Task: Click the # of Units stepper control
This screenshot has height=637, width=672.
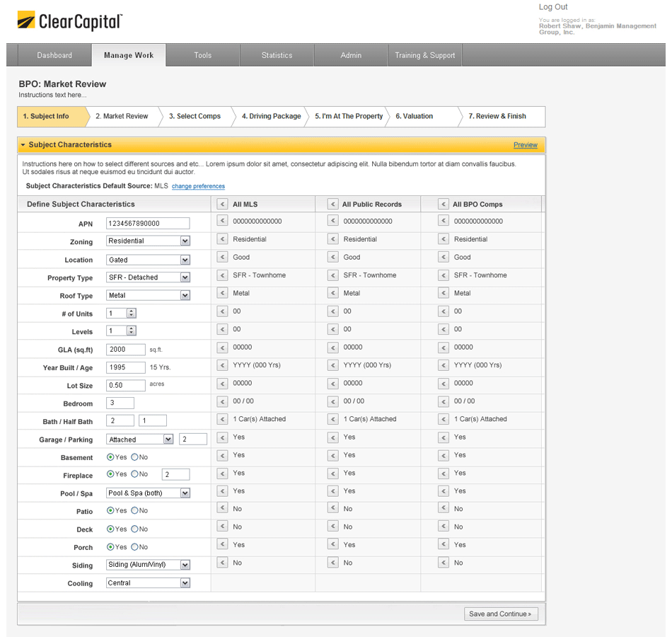Action: (x=131, y=313)
